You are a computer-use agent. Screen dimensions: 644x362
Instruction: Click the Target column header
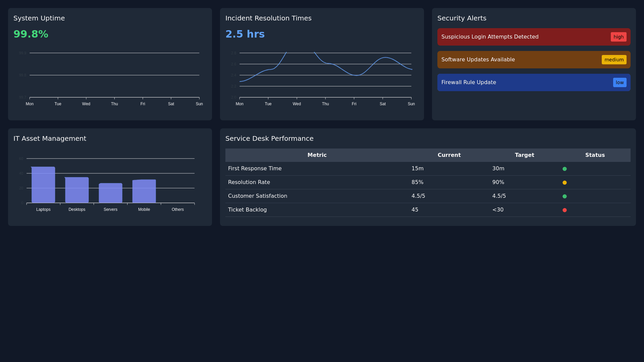tap(524, 155)
